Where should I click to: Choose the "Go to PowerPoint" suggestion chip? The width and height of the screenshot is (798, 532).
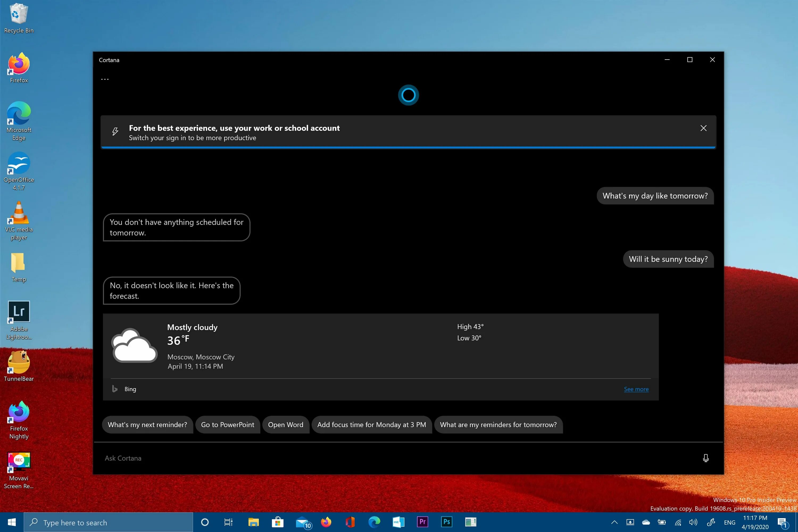click(227, 425)
